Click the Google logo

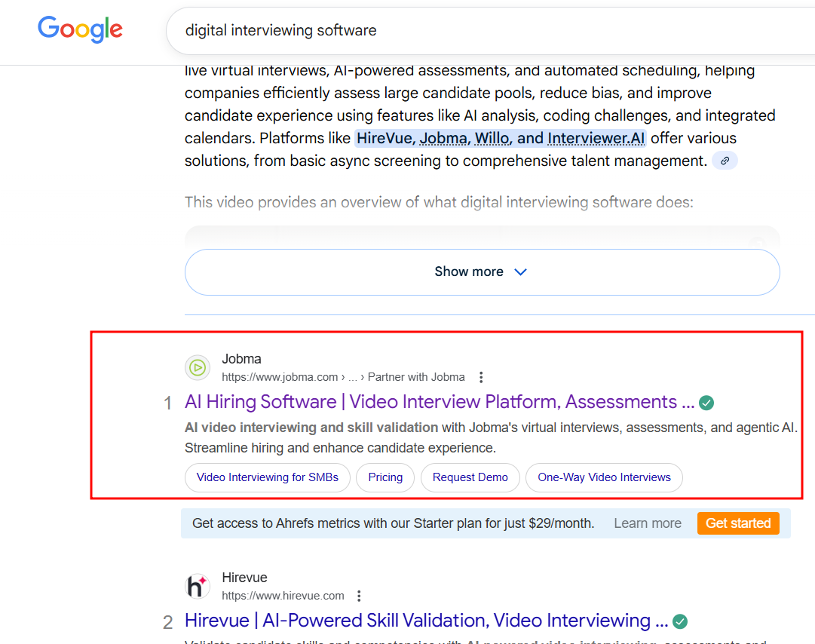click(80, 29)
